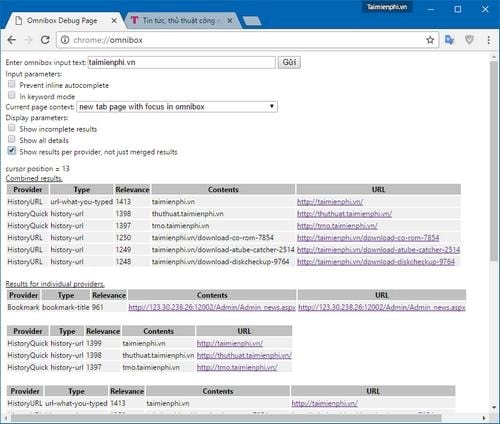Viewport: 500px width, 424px height.
Task: Open Admin_news.aspx link in Bookmark Contents column
Action: click(x=212, y=307)
